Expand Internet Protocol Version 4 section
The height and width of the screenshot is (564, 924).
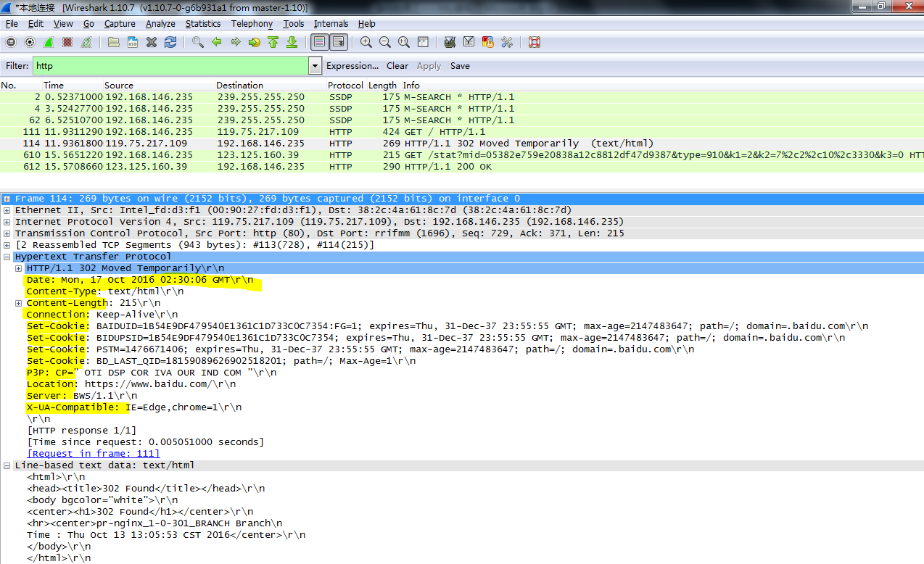[x=7, y=222]
